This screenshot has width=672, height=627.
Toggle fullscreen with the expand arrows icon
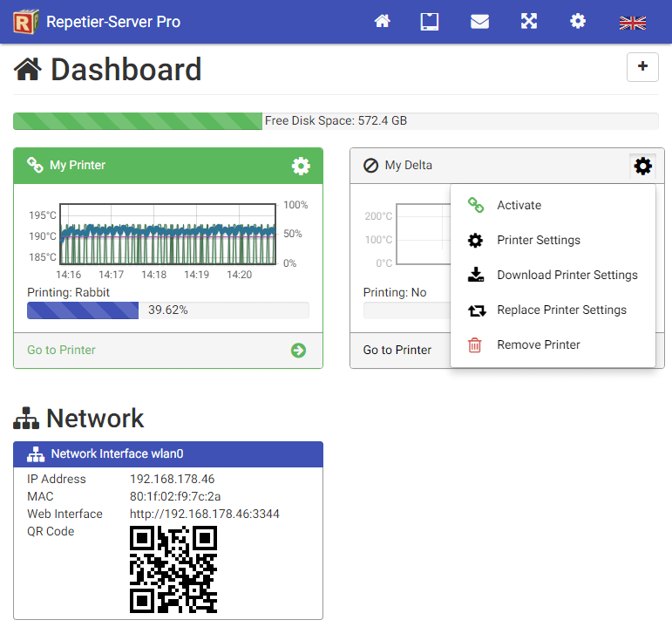[529, 22]
